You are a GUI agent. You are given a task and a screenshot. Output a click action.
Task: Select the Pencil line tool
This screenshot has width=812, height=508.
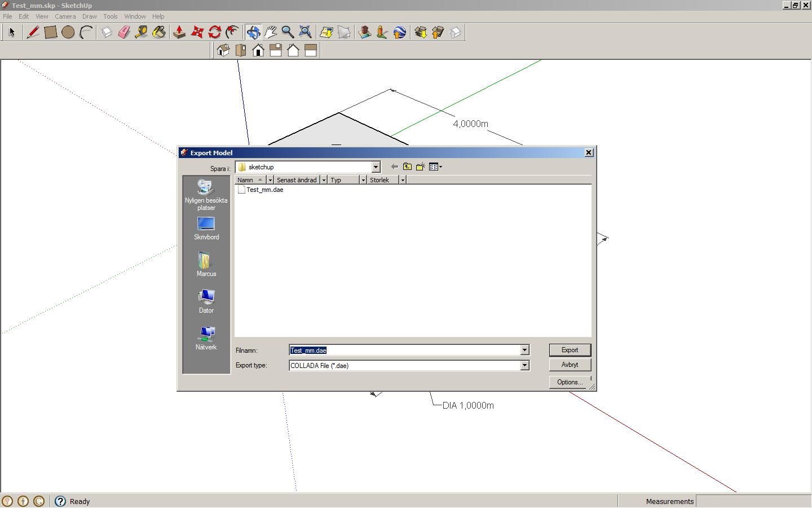pyautogui.click(x=33, y=32)
